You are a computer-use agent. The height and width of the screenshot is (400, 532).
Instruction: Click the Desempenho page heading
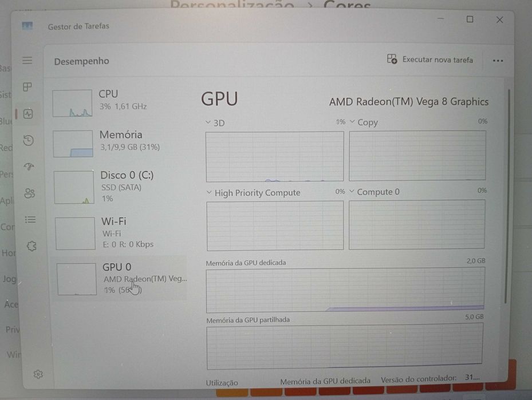[81, 61]
